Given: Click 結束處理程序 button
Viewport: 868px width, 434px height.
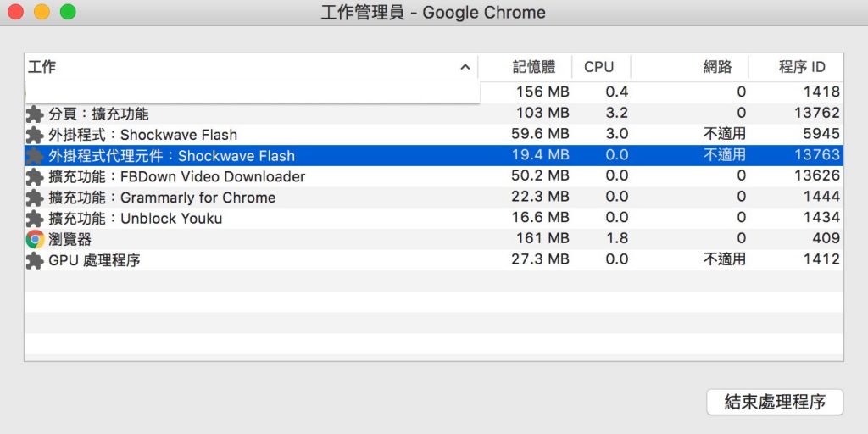Looking at the screenshot, I should pos(775,402).
